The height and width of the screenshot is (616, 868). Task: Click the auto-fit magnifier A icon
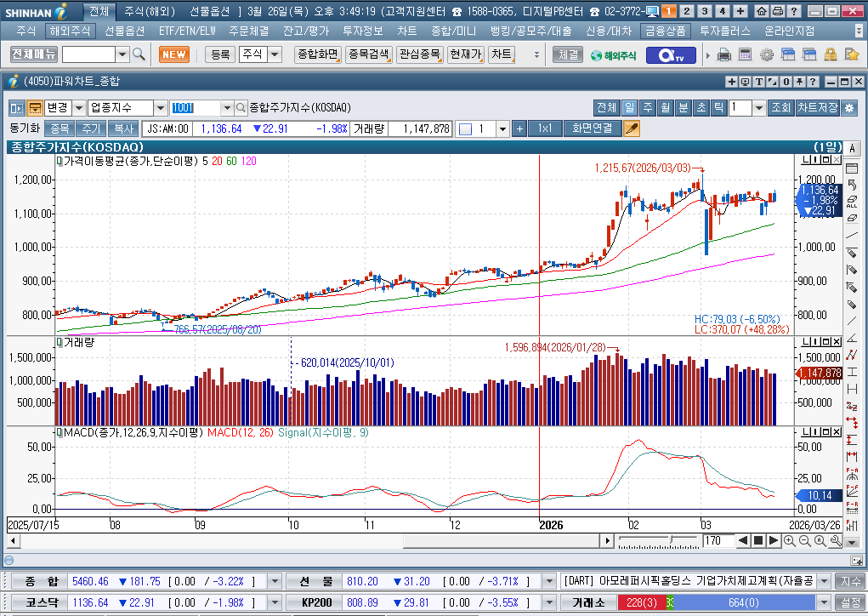coord(820,540)
